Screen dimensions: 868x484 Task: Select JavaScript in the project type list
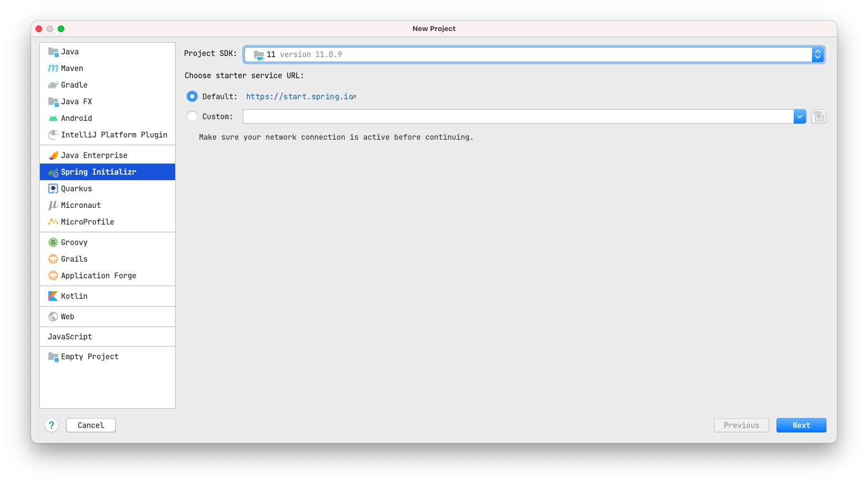pyautogui.click(x=70, y=337)
